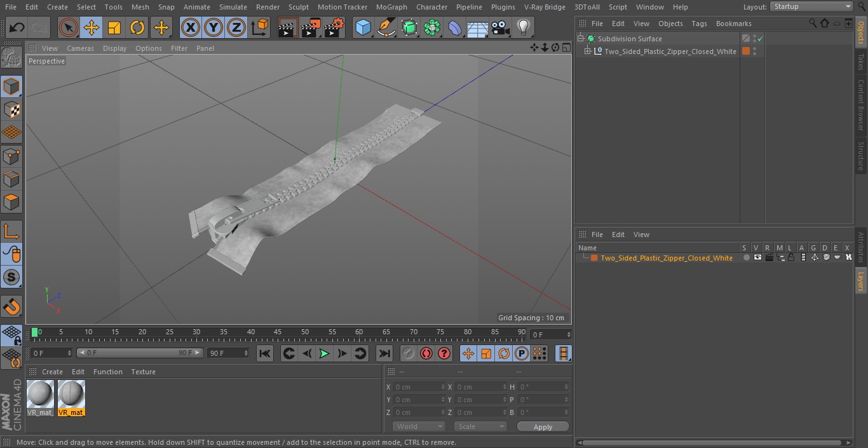Viewport: 868px width, 448px height.
Task: Switch to the Content Browser tab
Action: click(x=861, y=105)
